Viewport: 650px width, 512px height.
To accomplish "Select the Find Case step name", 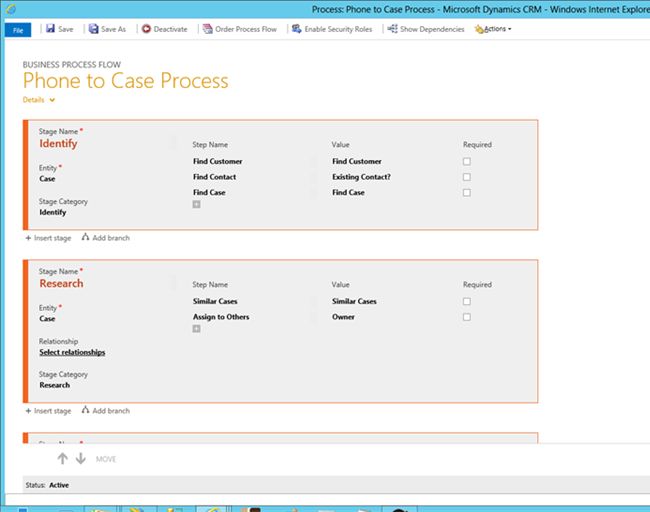I will pyautogui.click(x=209, y=193).
